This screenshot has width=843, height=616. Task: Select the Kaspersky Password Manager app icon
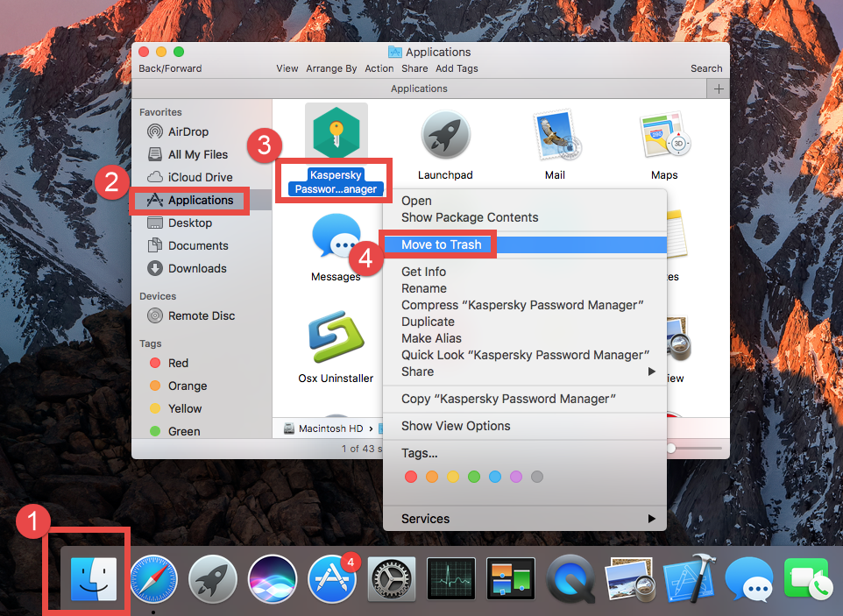[x=336, y=131]
